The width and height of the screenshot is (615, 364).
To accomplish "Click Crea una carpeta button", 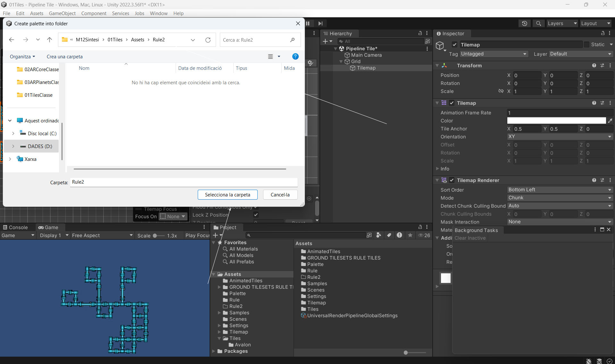I will [x=64, y=56].
